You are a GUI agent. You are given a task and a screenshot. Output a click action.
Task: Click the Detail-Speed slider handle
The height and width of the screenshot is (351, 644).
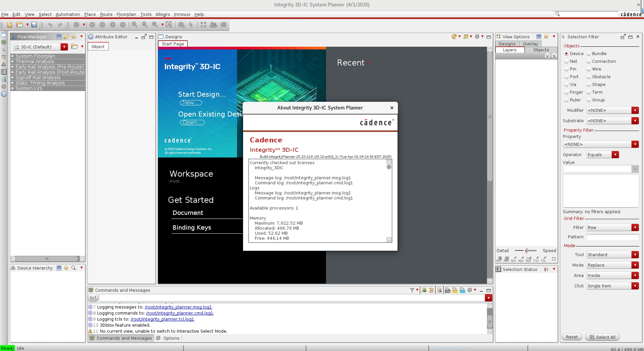[x=526, y=251]
